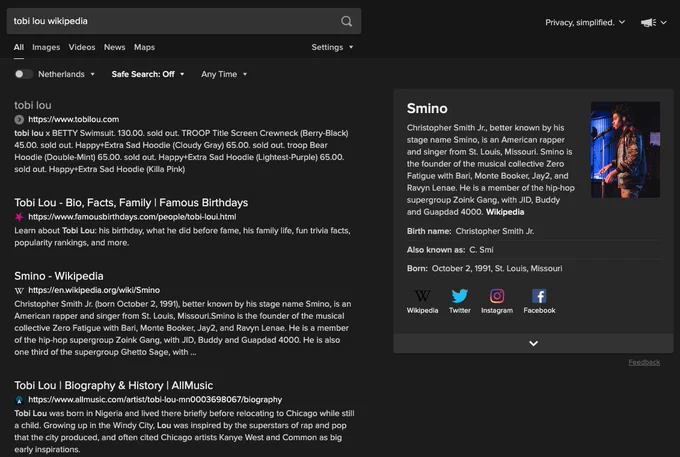Open the Any Time filter dropdown
The width and height of the screenshot is (680, 457).
tap(224, 74)
